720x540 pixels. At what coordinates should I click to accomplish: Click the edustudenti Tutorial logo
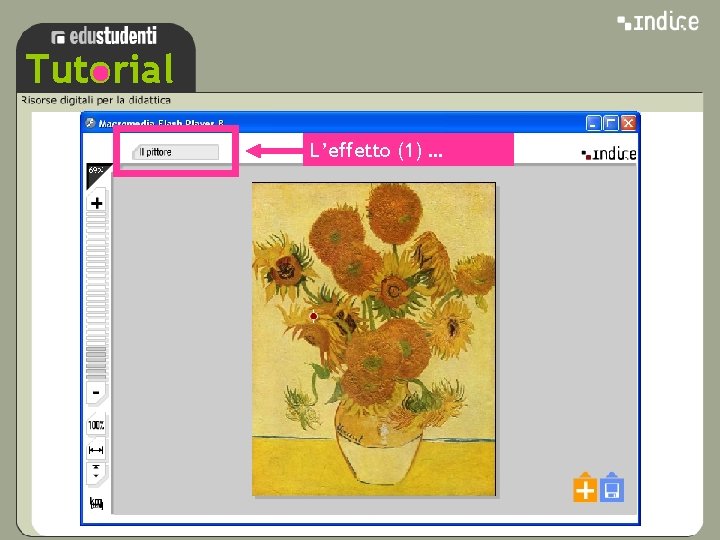(106, 58)
